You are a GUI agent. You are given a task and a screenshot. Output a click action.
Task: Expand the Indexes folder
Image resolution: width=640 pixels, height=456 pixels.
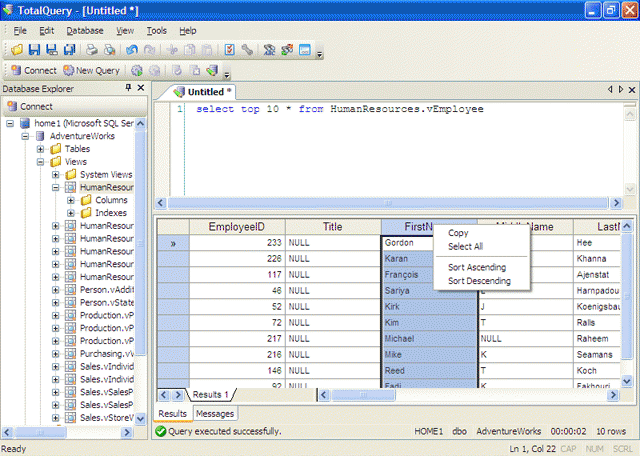[x=71, y=213]
